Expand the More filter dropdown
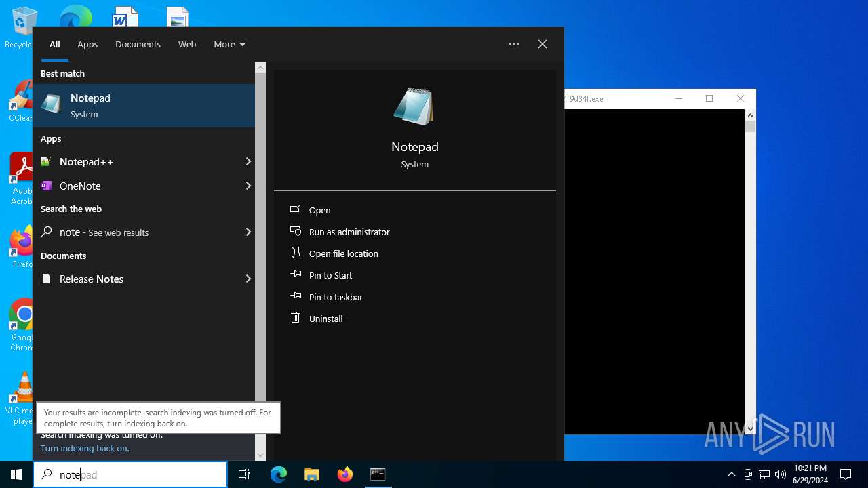The height and width of the screenshot is (488, 868). 230,44
